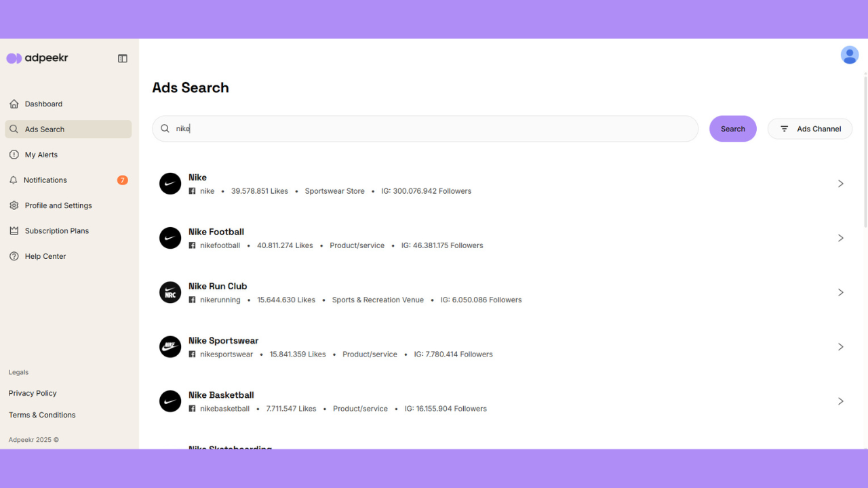Screen dimensions: 868x488
Task: Open the Ads Channel filter
Action: point(810,129)
